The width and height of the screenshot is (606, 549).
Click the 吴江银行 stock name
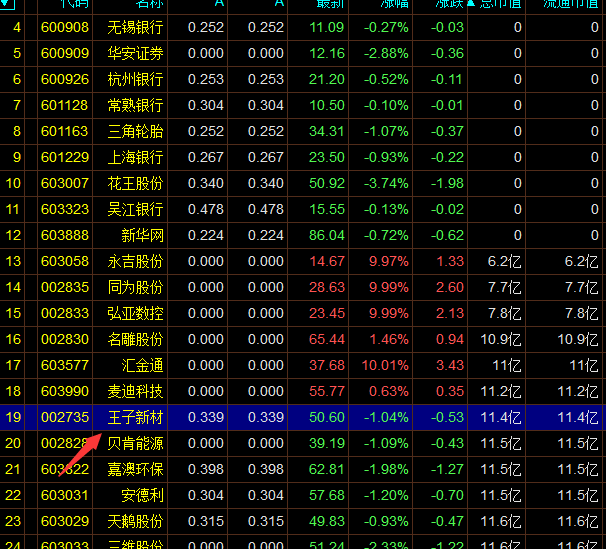pyautogui.click(x=135, y=209)
